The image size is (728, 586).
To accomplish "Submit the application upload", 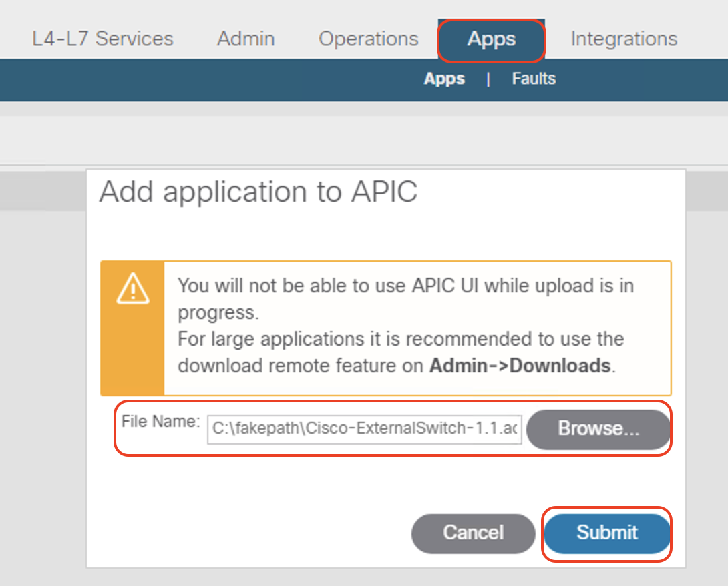I will pyautogui.click(x=607, y=533).
